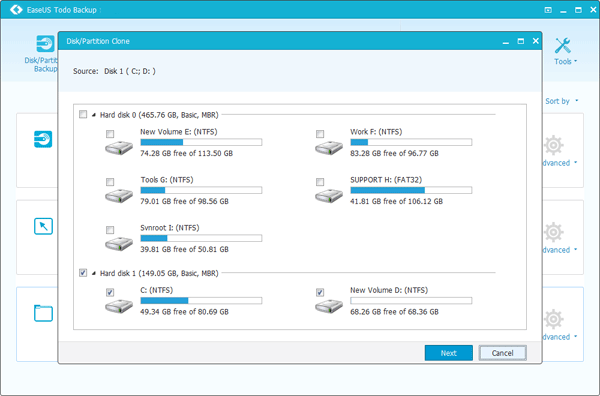Collapse the Hard disk 0 group
Screen dimensions: 600x396
(x=94, y=115)
